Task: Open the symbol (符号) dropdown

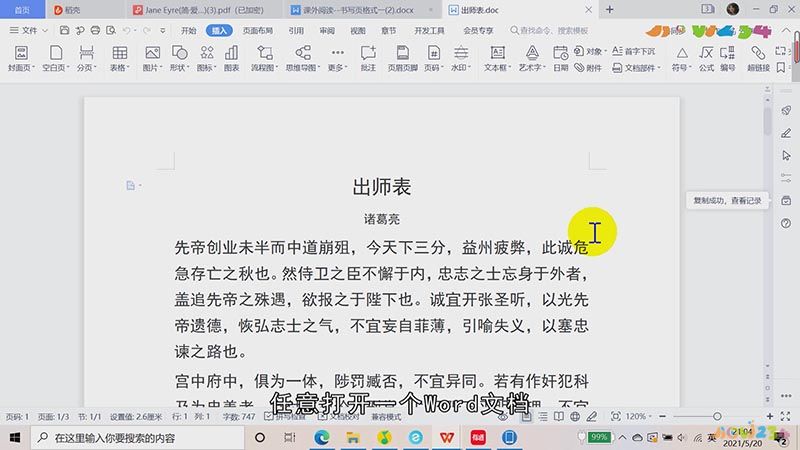Action: pos(682,58)
